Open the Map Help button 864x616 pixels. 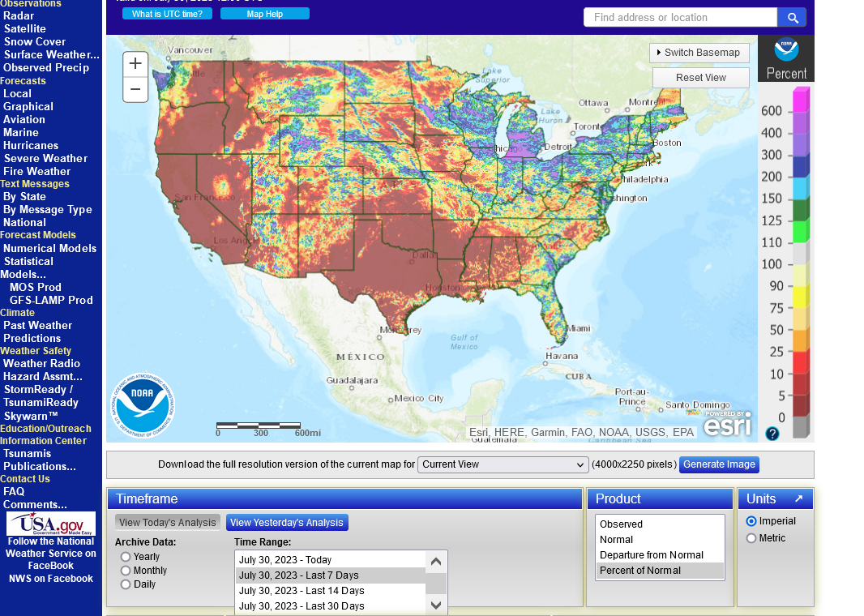click(264, 14)
